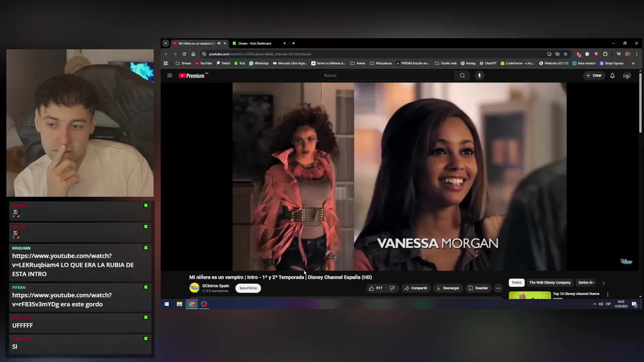The height and width of the screenshot is (362, 644).
Task: Click PIFRAN's YouTube link in chat
Action: [62, 299]
